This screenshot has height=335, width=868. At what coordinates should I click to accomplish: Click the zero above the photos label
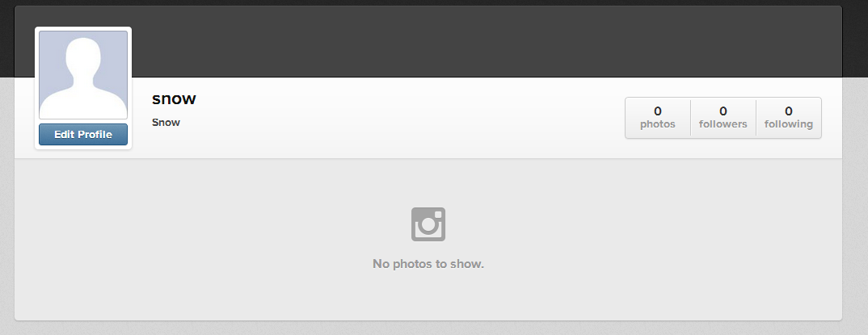pyautogui.click(x=658, y=111)
